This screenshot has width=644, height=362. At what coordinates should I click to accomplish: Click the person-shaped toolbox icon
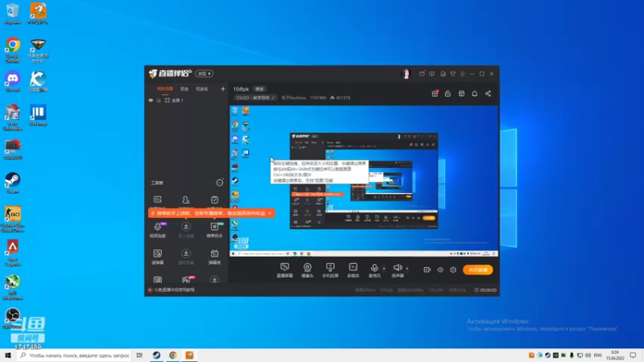coord(186,200)
